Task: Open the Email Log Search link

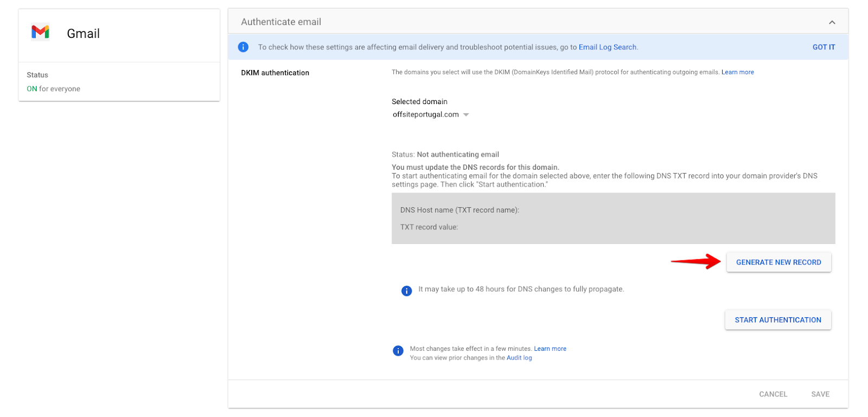Action: tap(607, 47)
